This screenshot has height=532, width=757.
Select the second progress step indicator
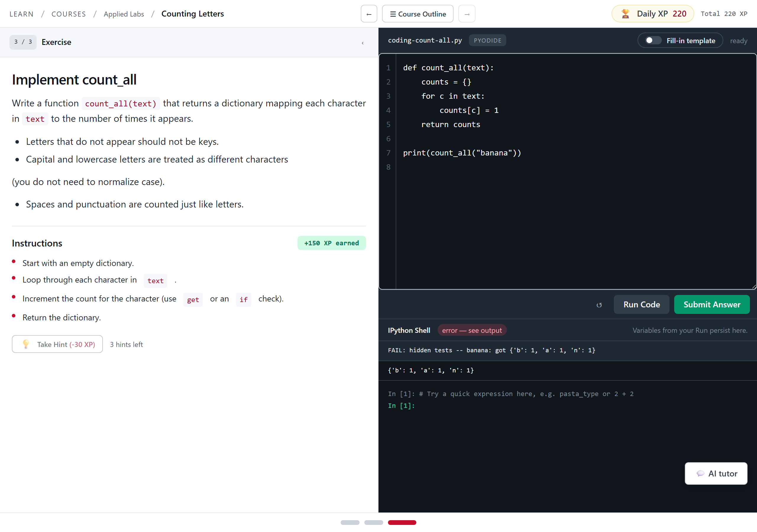pyautogui.click(x=373, y=522)
